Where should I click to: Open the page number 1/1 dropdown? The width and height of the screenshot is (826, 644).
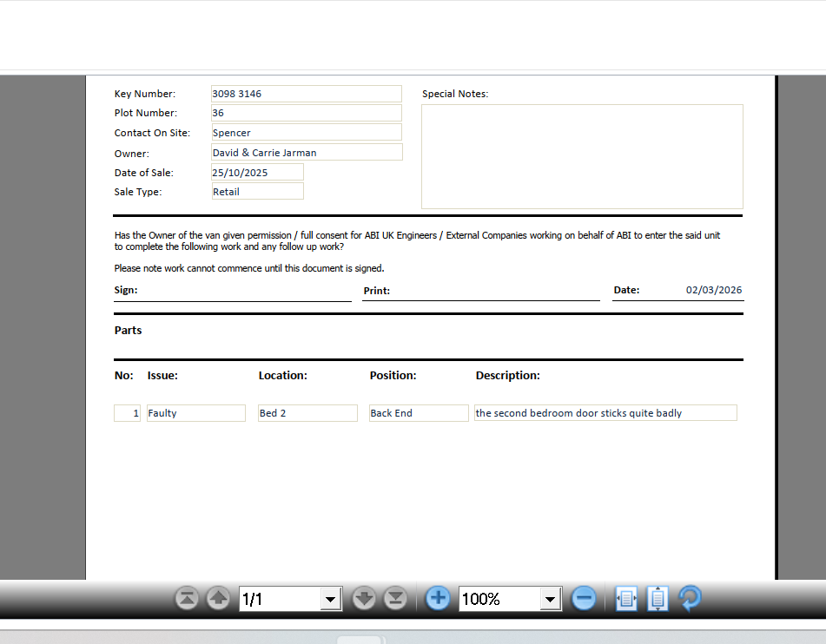(330, 599)
